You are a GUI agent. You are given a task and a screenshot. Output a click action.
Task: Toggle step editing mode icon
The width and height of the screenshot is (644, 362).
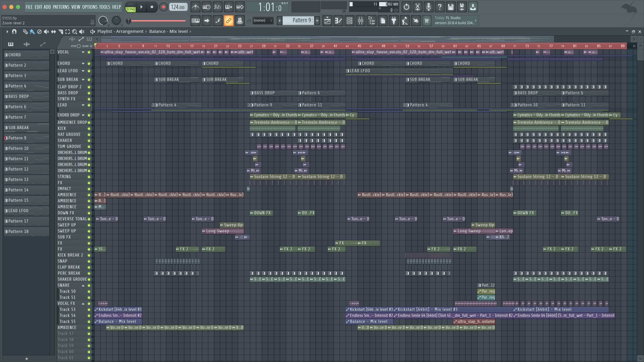point(218,21)
